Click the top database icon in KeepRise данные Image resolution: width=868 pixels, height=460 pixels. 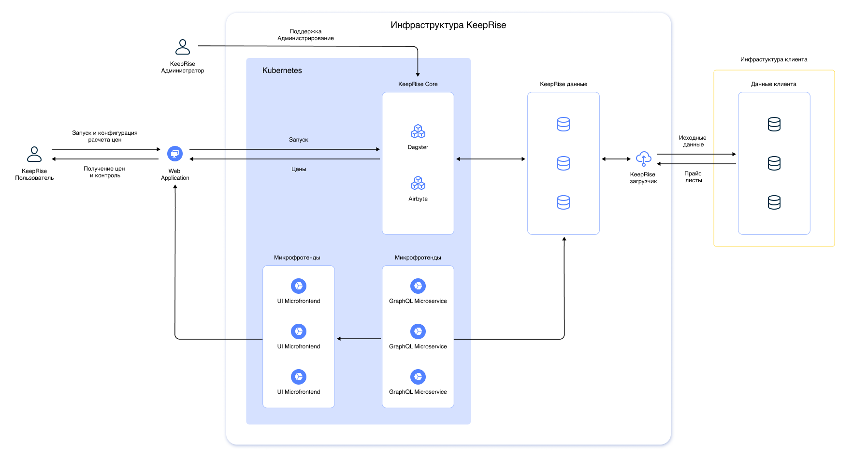564,124
